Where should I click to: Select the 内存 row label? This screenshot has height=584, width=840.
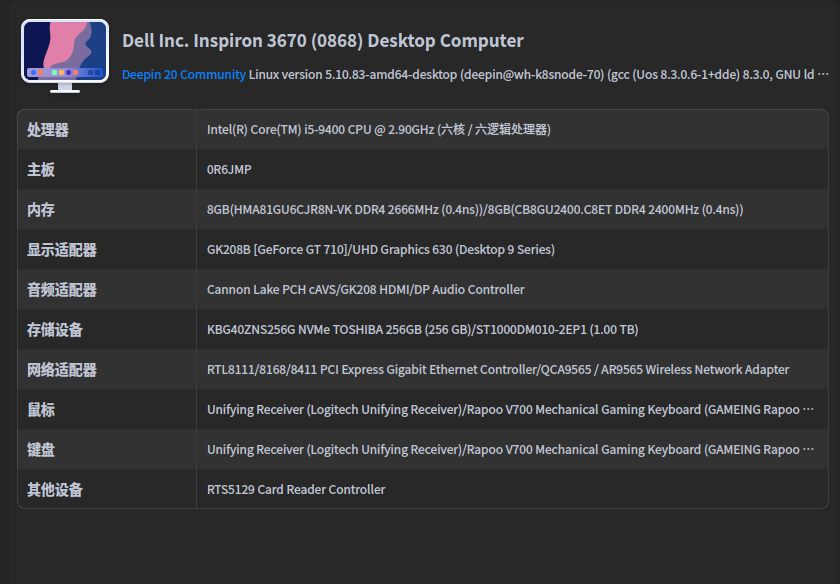pos(41,210)
